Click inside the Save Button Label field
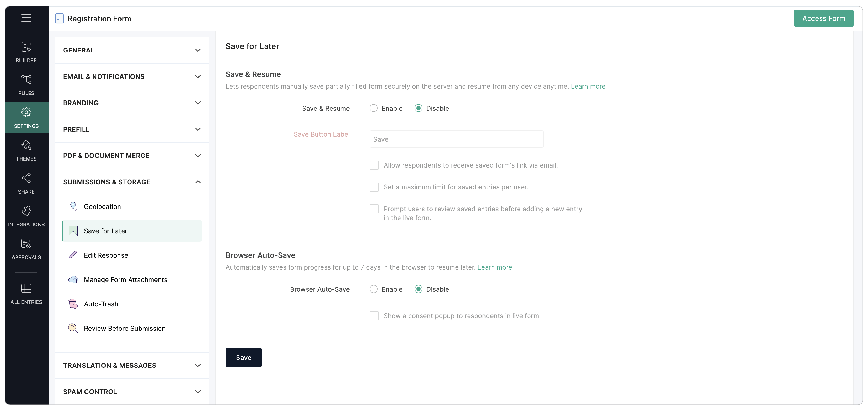868x409 pixels. (x=456, y=139)
